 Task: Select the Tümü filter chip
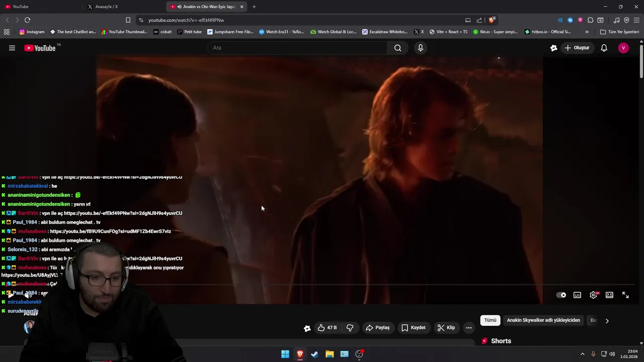pos(490,320)
